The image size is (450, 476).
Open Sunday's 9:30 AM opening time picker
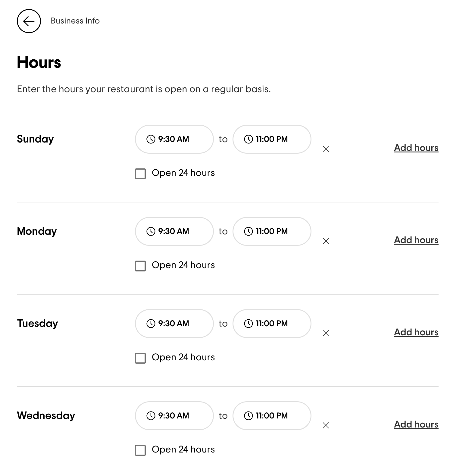174,139
